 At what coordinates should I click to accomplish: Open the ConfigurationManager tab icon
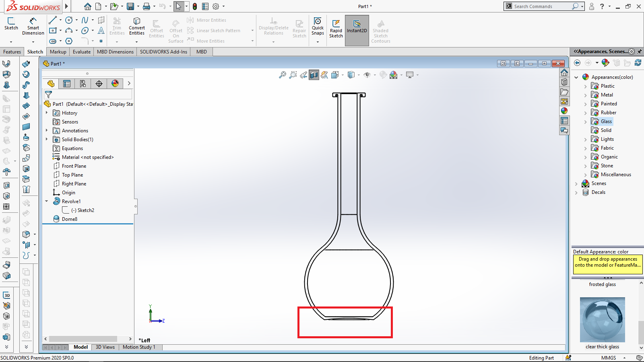(83, 84)
